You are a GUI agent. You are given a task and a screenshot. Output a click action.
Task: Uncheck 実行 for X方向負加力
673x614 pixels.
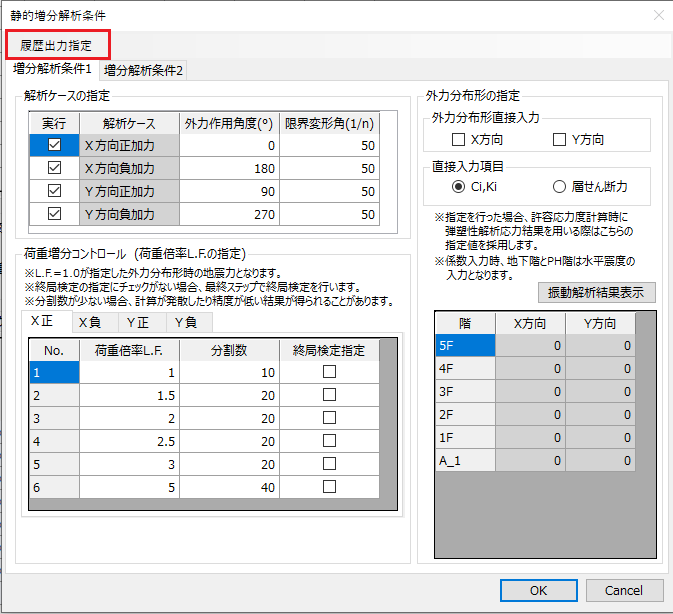tap(55, 168)
